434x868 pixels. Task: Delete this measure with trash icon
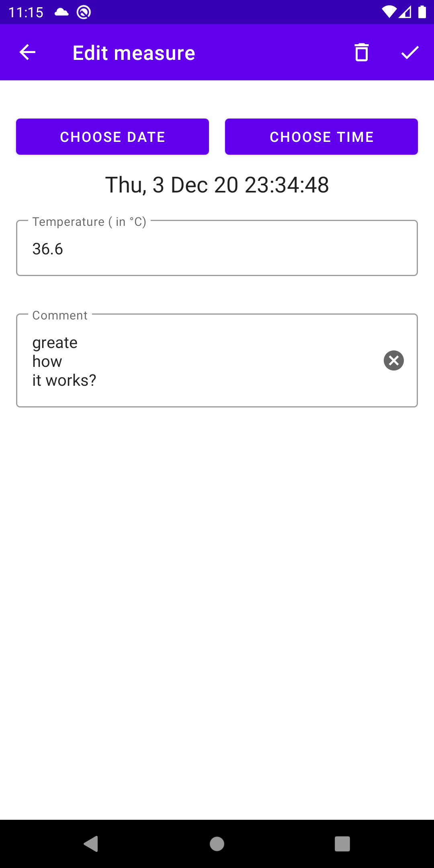(362, 53)
